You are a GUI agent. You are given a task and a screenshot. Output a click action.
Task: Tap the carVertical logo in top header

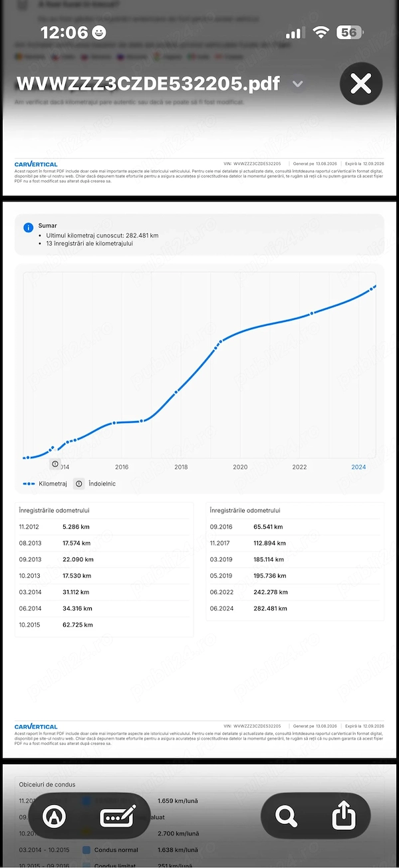tap(36, 164)
